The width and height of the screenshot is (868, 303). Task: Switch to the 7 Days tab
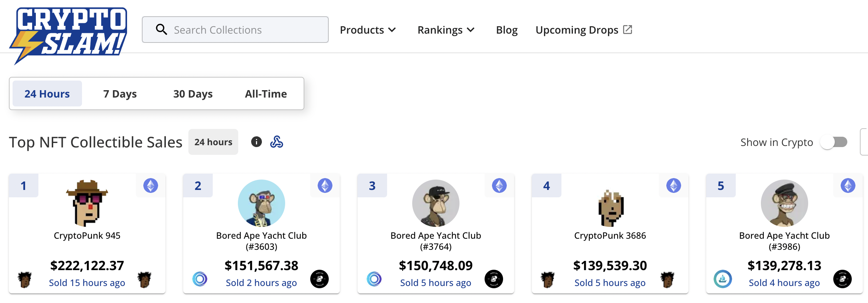click(120, 94)
